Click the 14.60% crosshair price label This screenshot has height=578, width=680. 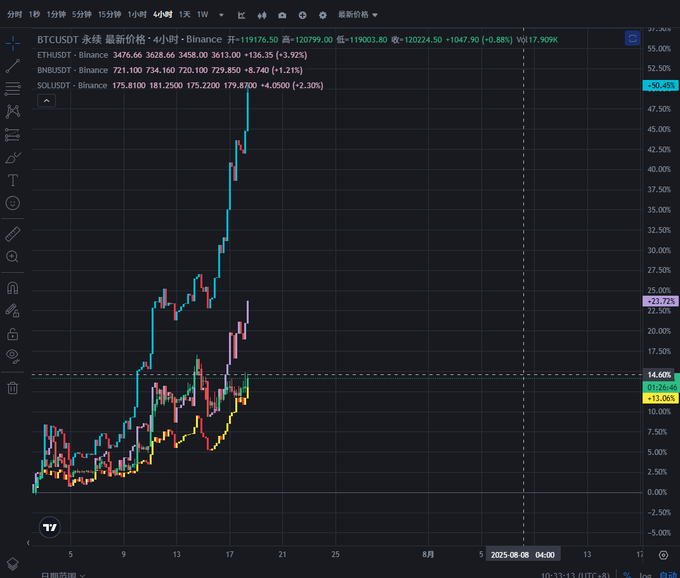click(x=659, y=375)
